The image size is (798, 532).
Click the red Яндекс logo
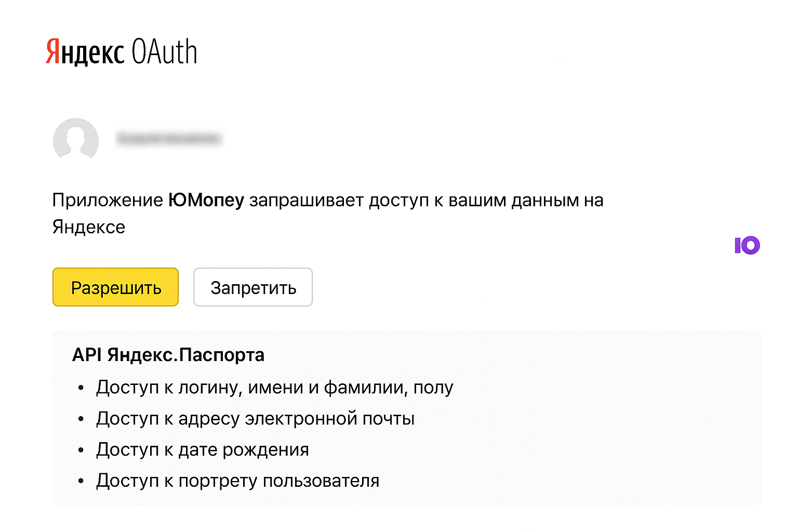(x=85, y=52)
